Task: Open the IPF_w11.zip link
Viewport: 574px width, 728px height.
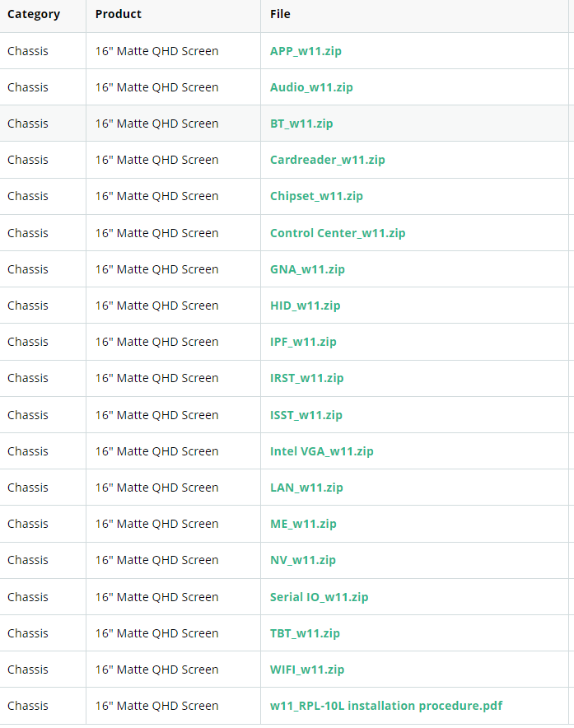Action: pos(303,342)
